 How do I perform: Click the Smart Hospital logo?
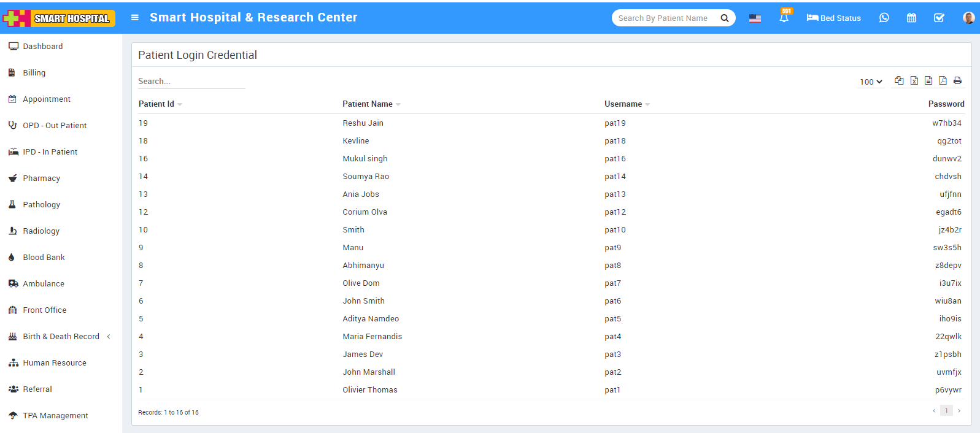[59, 18]
